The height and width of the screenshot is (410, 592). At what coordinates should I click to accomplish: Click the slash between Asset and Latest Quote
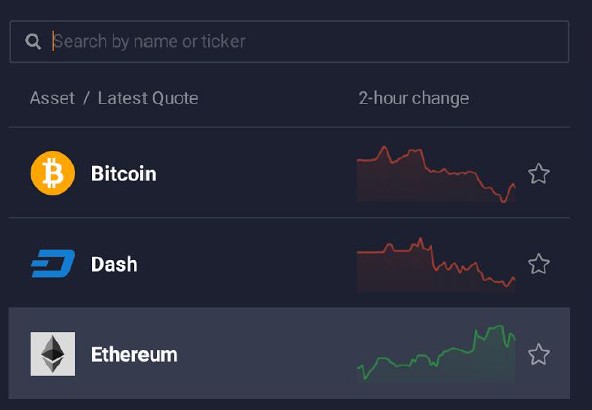click(86, 98)
